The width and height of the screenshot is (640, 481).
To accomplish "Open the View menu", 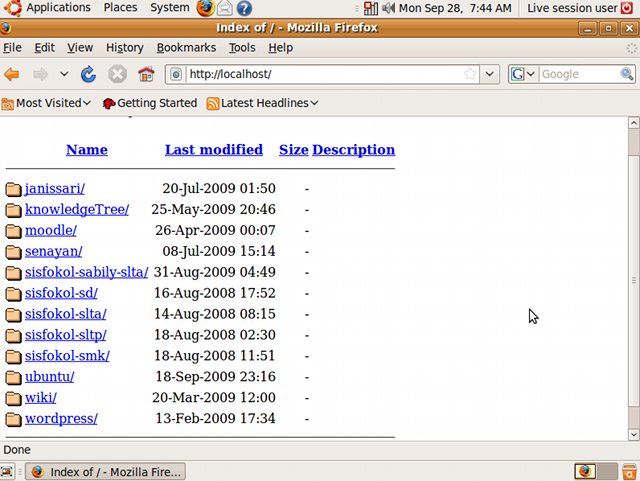I will click(80, 48).
